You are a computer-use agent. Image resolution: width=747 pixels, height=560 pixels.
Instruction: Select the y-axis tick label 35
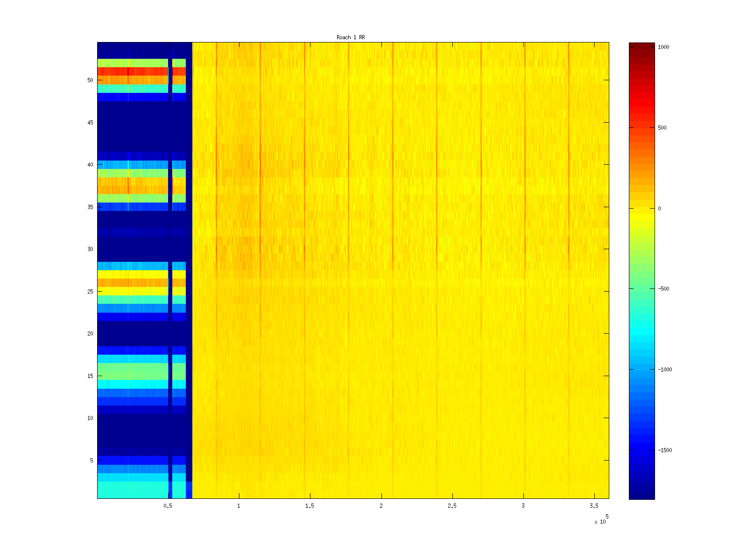(x=90, y=207)
